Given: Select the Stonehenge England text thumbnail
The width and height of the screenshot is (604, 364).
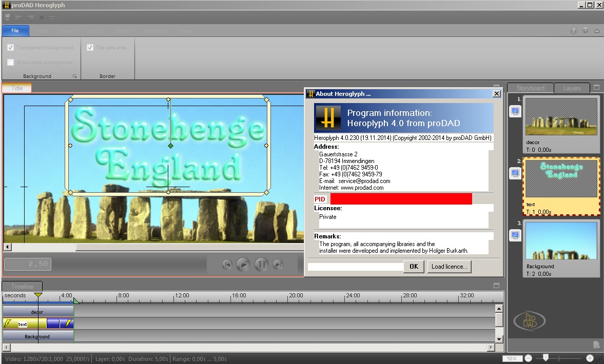Looking at the screenshot, I should pos(561,179).
